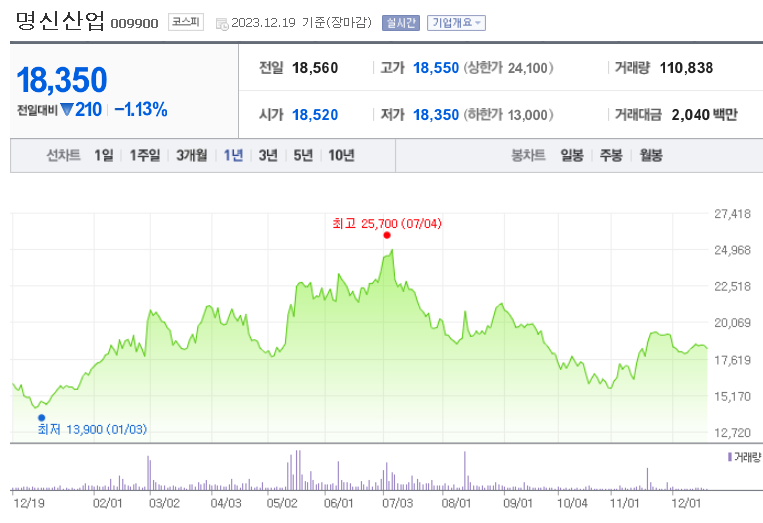
Task: Click the 05/02 date label on x-axis
Action: 282,503
